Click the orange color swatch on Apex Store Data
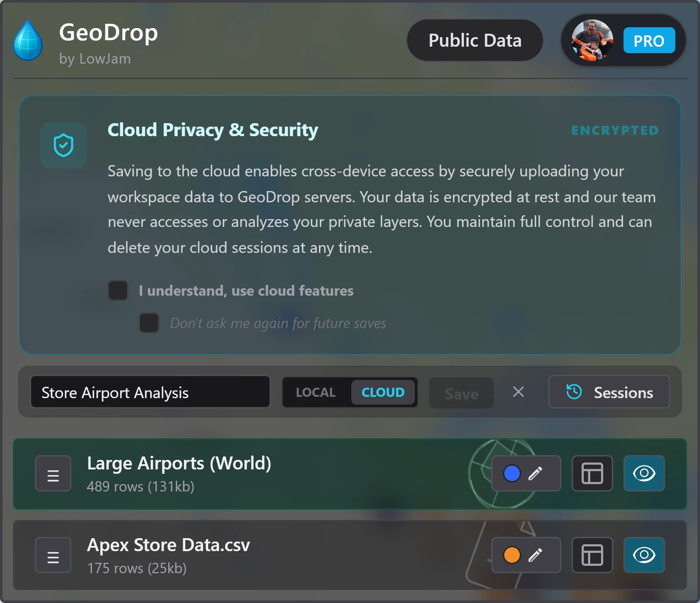 511,555
